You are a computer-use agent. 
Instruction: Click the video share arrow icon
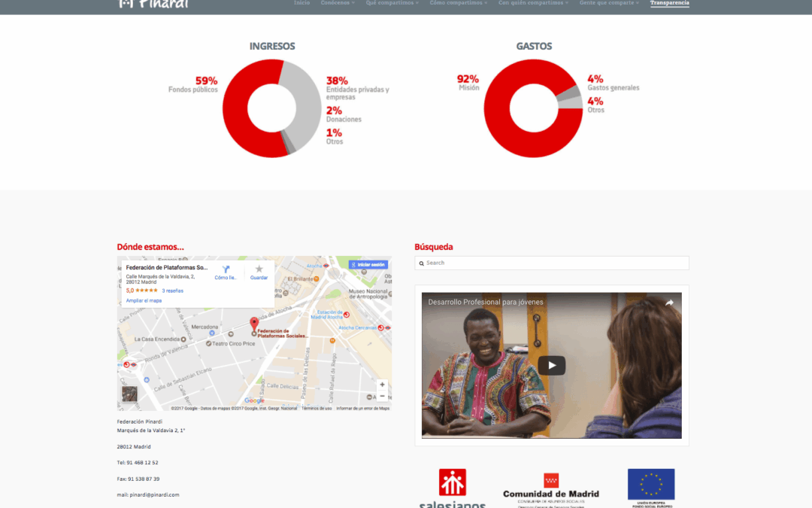pos(669,303)
